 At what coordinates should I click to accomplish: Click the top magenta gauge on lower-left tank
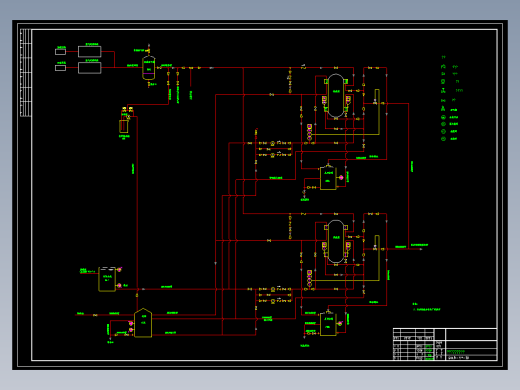[x=119, y=270]
